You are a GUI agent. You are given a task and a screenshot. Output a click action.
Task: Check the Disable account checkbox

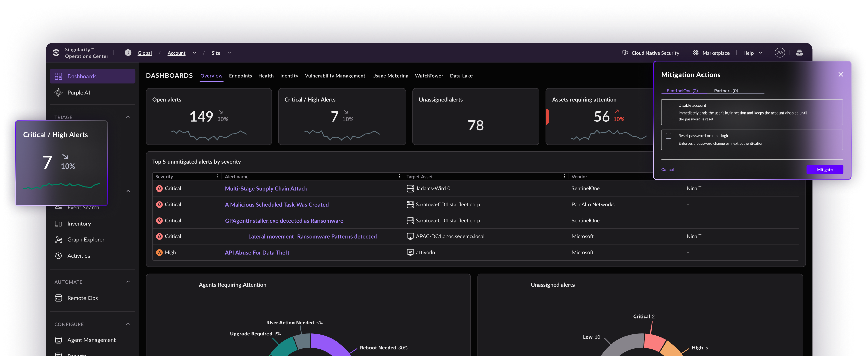click(668, 106)
